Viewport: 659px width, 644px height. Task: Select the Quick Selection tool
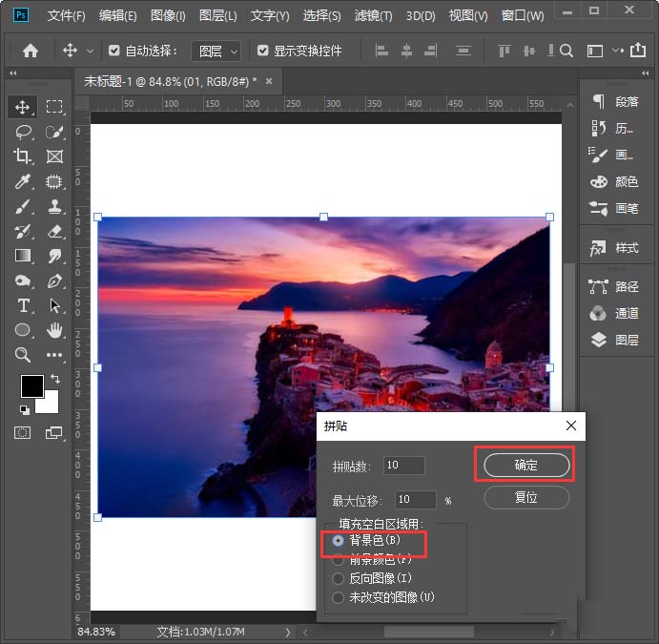tap(54, 132)
